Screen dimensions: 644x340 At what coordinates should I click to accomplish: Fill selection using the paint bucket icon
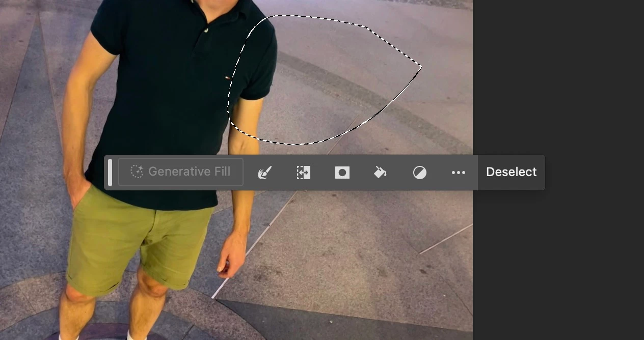tap(381, 173)
